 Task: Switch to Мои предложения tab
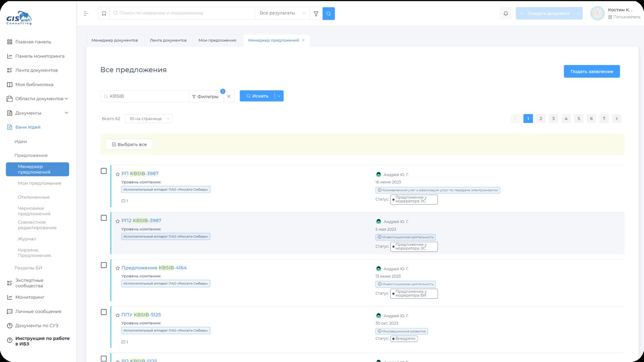pos(217,40)
